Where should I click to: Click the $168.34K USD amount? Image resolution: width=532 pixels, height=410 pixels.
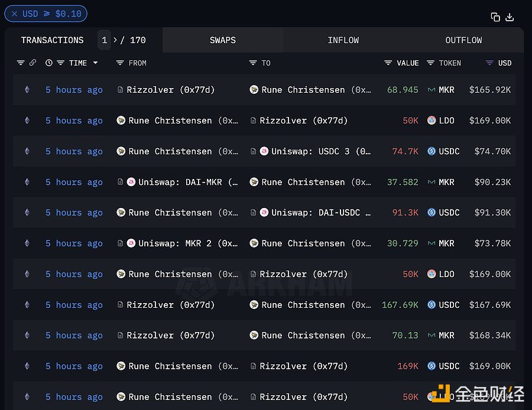pyautogui.click(x=490, y=336)
